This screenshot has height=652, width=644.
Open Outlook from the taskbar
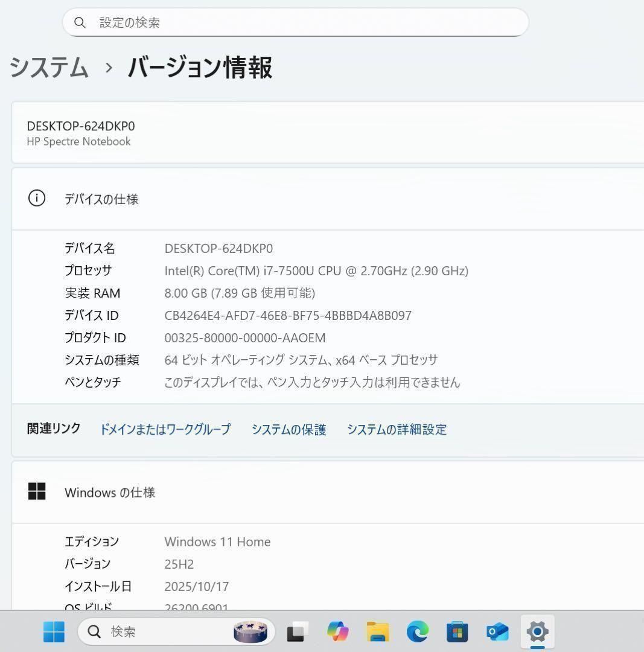tap(497, 631)
